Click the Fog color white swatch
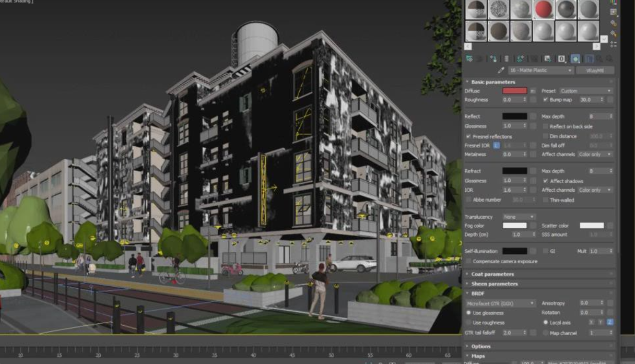Image resolution: width=635 pixels, height=364 pixels. tap(514, 226)
